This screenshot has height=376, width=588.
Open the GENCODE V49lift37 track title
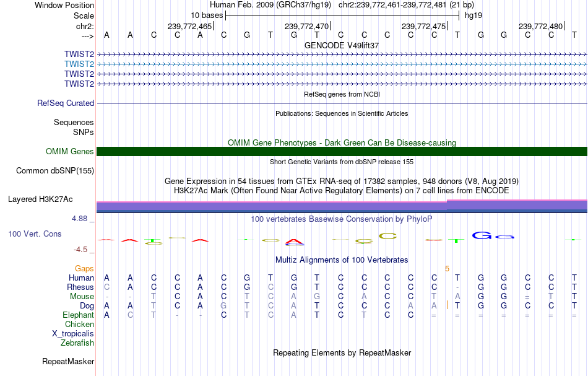tap(342, 45)
